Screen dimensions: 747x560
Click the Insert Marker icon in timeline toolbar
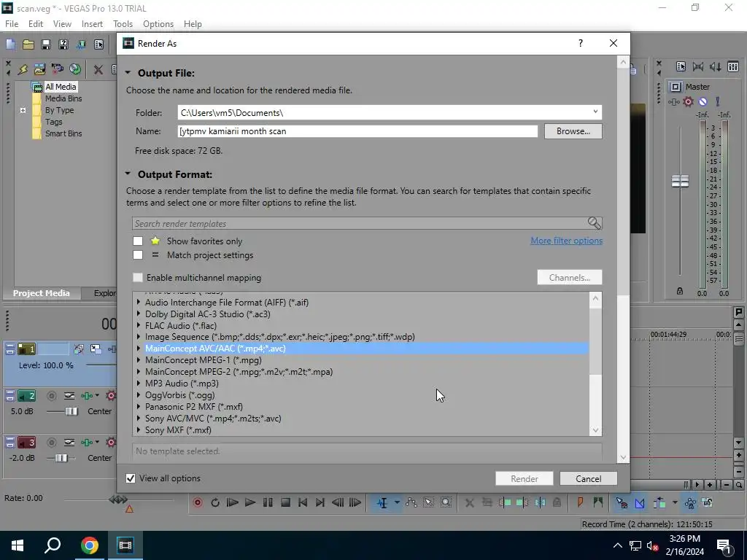click(x=580, y=502)
